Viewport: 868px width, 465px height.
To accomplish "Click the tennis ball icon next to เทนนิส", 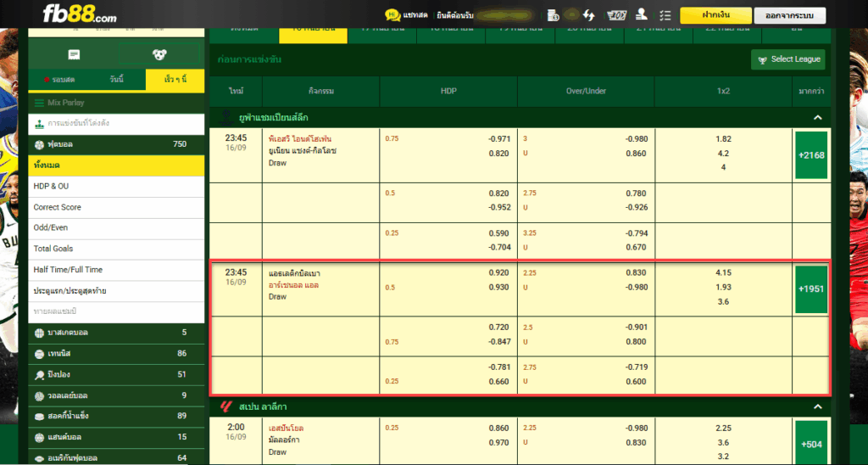I will pos(39,354).
